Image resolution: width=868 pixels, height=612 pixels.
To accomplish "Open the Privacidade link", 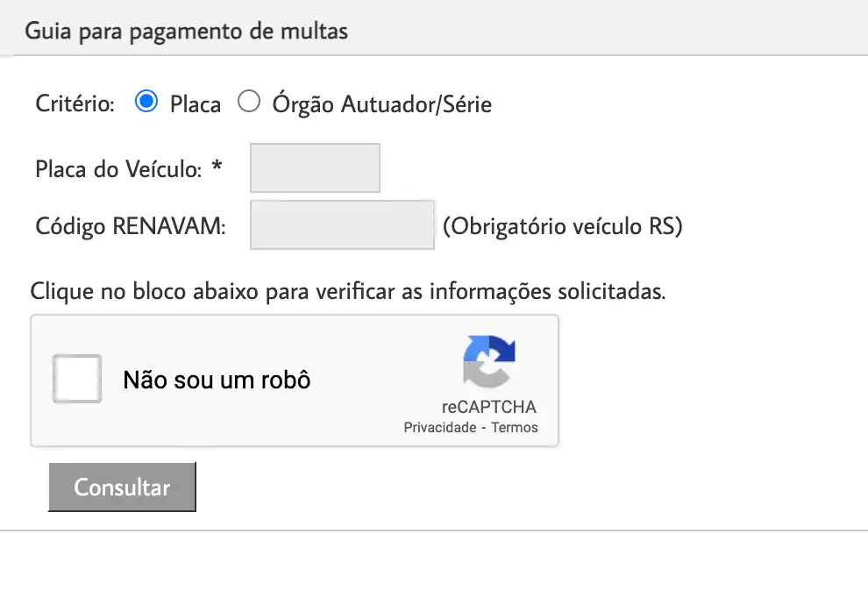I will click(438, 428).
